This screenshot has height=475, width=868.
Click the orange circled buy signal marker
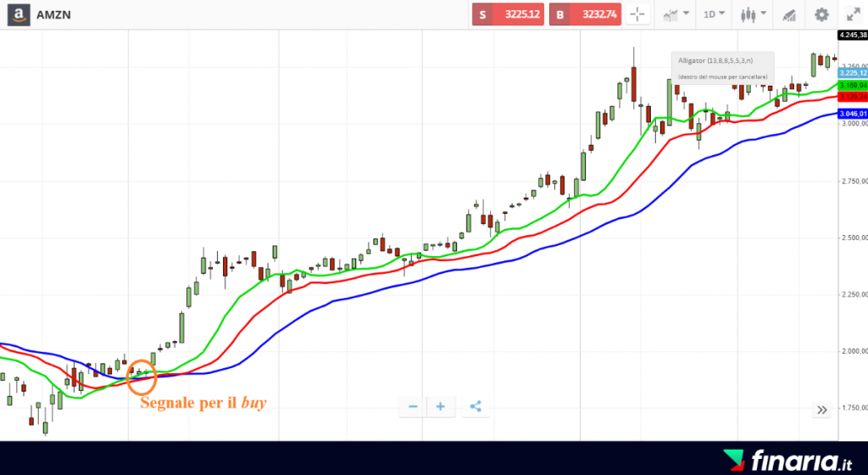coord(142,374)
